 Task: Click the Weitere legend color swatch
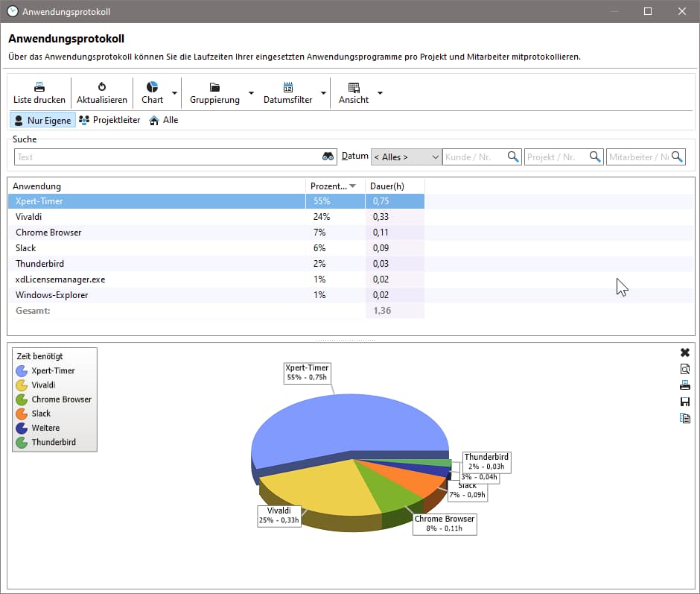22,429
